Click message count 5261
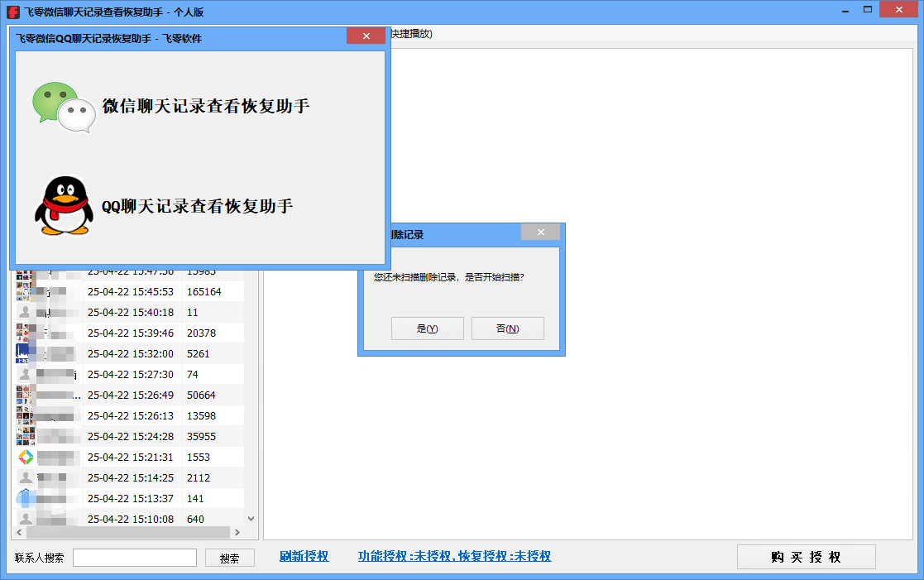Viewport: 924px width, 580px height. (x=198, y=353)
